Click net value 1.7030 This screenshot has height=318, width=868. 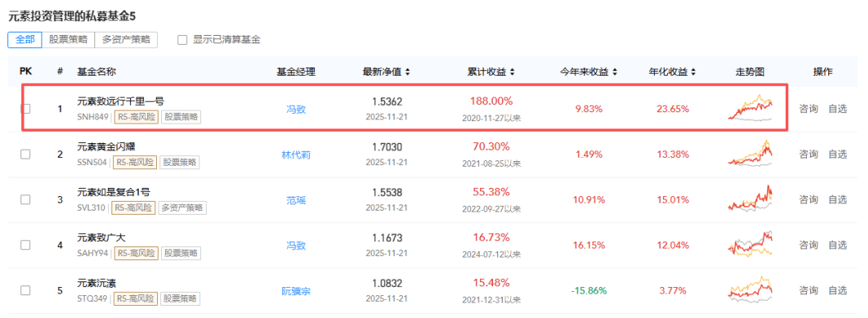tap(387, 147)
